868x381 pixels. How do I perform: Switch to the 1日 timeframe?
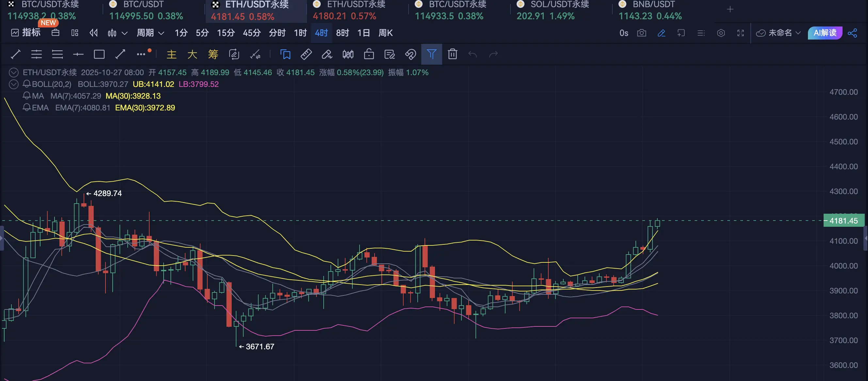(363, 33)
